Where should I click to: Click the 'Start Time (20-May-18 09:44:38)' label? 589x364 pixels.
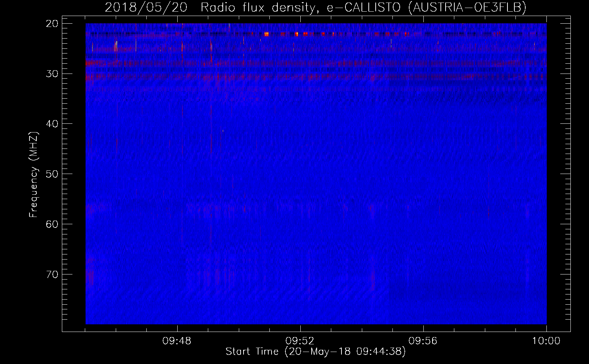[316, 352]
